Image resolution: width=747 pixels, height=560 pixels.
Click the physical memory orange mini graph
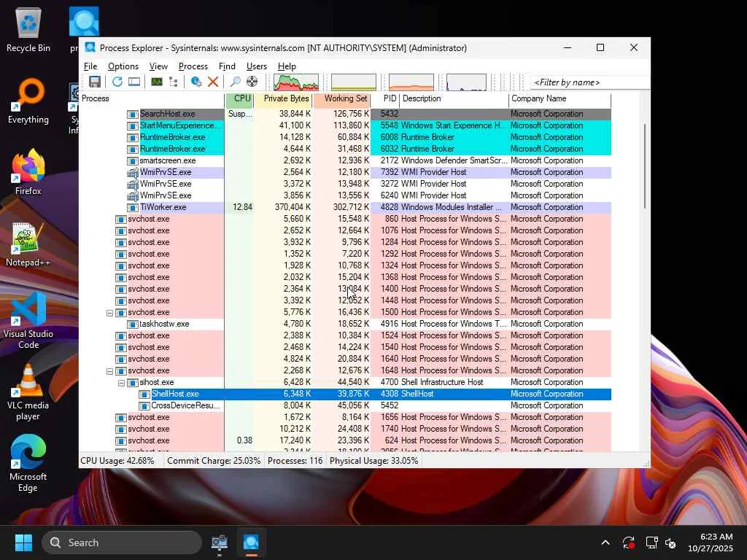[411, 82]
